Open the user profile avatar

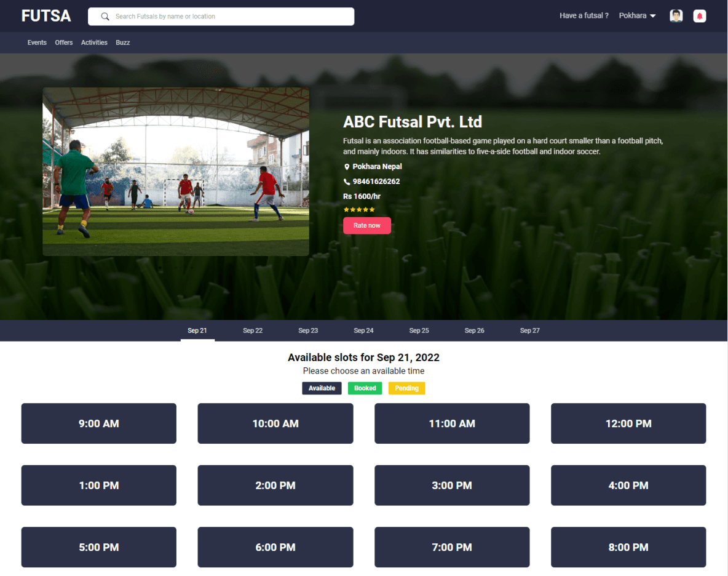coord(676,16)
